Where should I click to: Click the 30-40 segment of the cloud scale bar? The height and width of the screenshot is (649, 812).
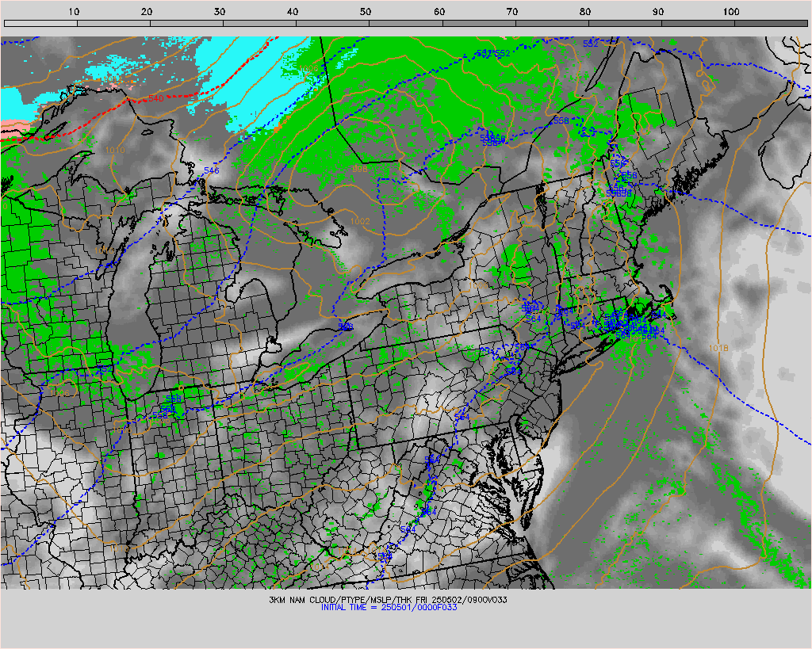[x=259, y=23]
